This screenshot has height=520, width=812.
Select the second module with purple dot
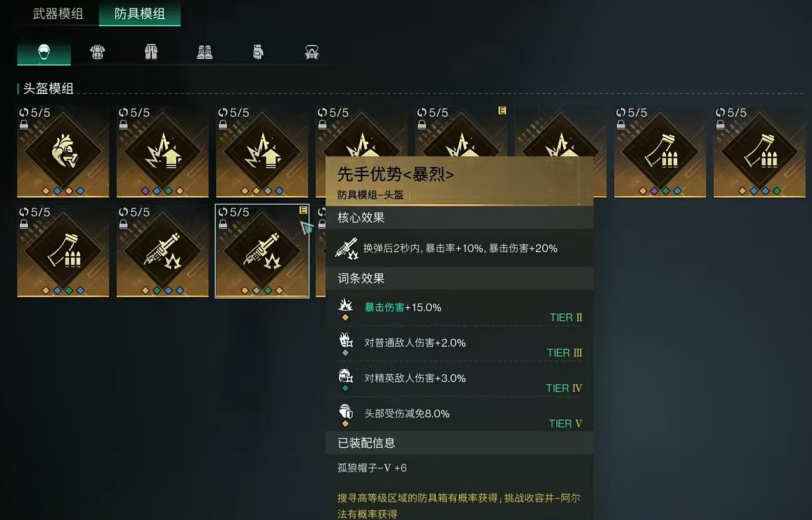tap(163, 151)
